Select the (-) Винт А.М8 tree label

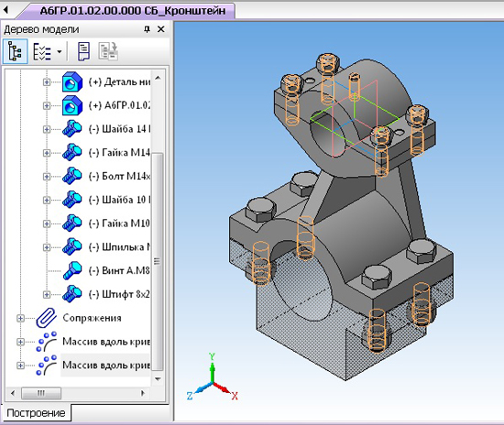click(x=119, y=271)
